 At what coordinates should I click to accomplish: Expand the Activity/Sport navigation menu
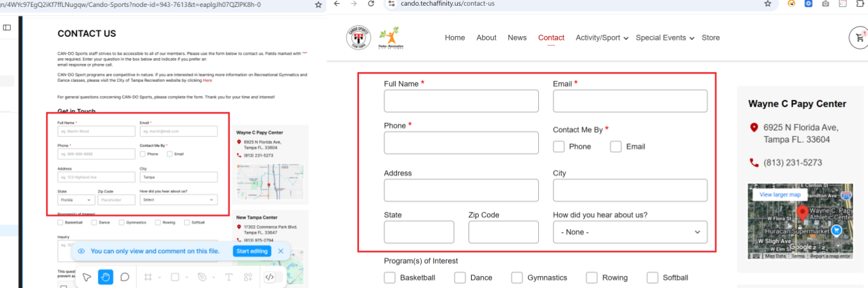(x=602, y=38)
